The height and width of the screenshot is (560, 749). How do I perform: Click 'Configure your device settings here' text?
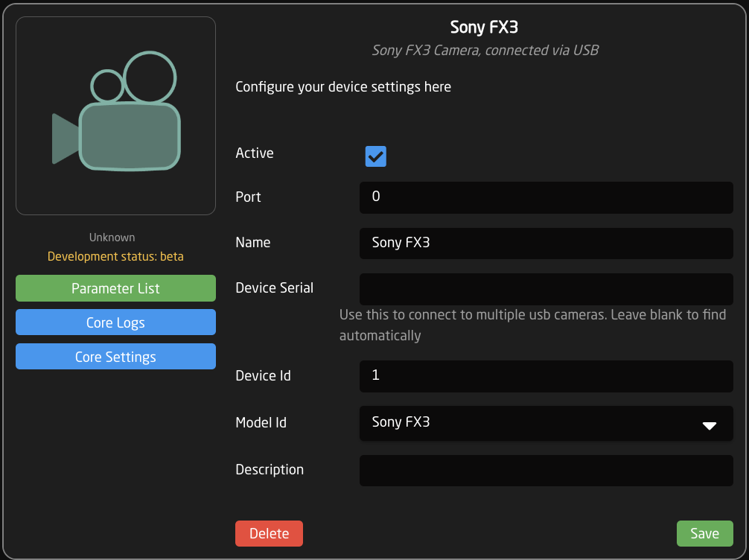pos(343,87)
